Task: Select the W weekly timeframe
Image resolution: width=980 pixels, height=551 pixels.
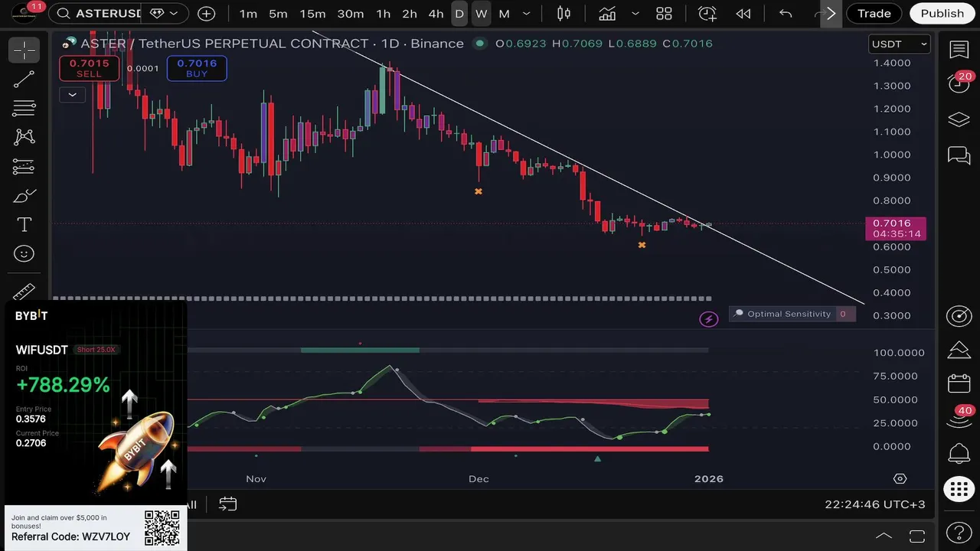Action: (x=481, y=13)
